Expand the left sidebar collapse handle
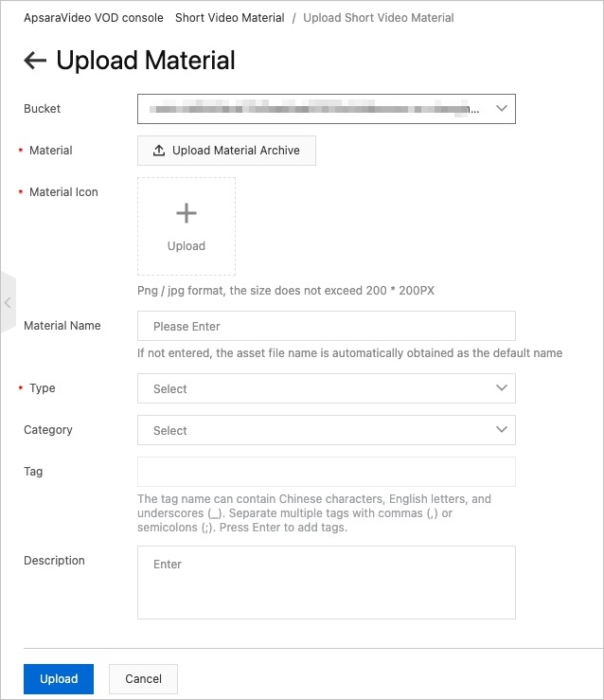Viewport: 604px width, 700px height. pos(8,303)
